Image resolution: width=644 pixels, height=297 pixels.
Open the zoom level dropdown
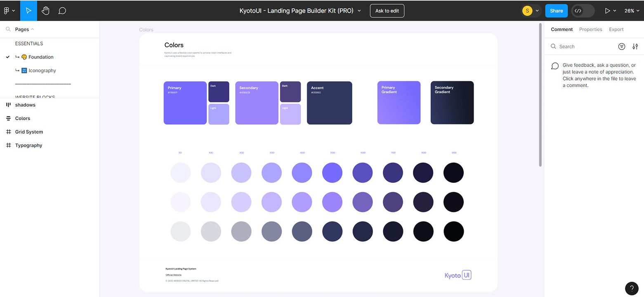(631, 10)
